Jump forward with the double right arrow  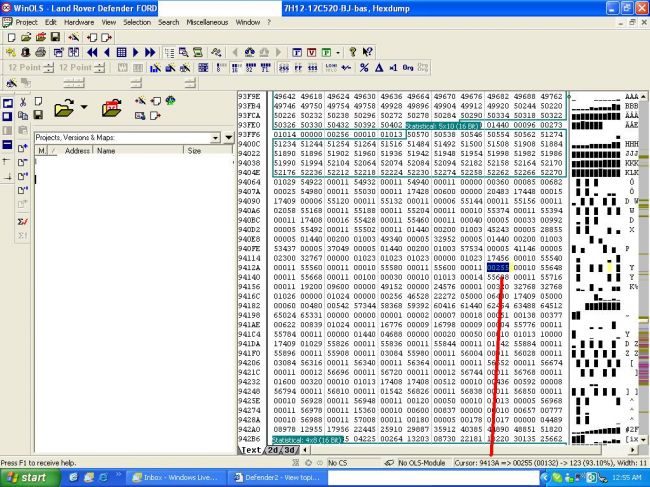point(150,53)
